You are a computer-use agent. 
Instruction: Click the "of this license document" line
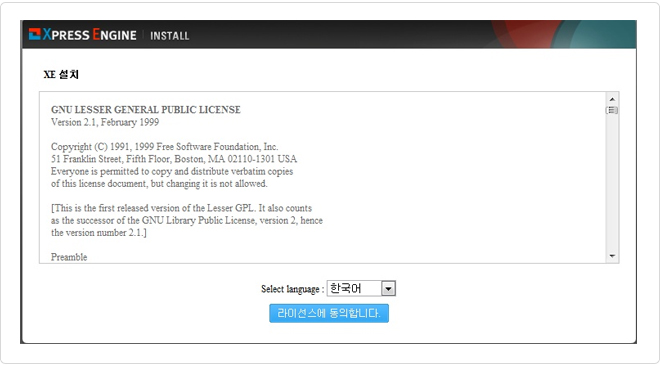click(159, 184)
